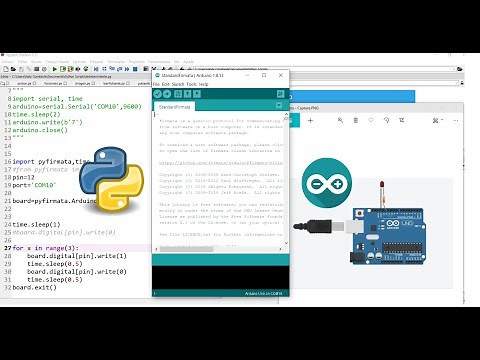Click the crop icon in Photos toolbar
Viewport: 480px width, 360px height.
point(402,120)
